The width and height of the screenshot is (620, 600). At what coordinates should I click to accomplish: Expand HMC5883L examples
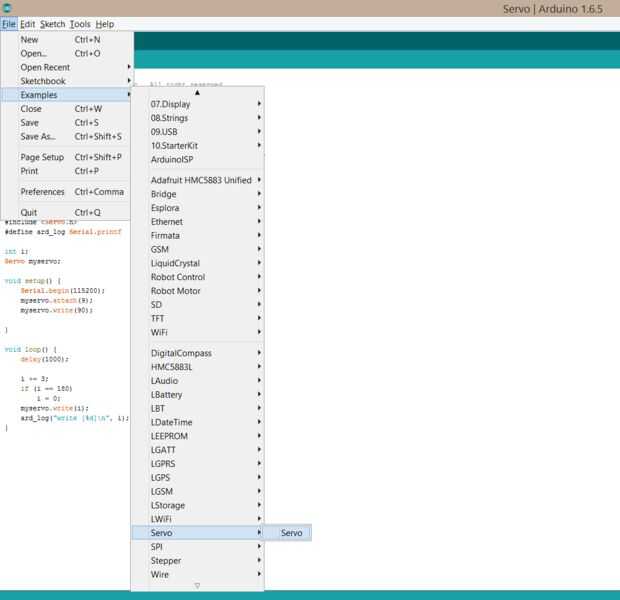pos(198,367)
